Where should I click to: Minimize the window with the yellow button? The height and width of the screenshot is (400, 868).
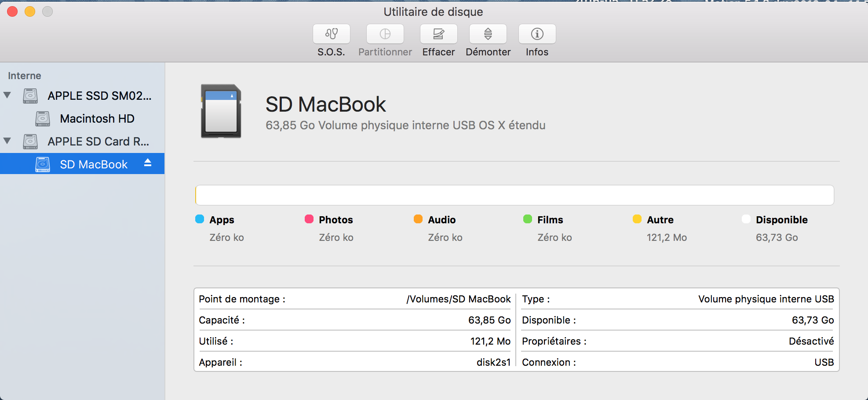[x=30, y=11]
